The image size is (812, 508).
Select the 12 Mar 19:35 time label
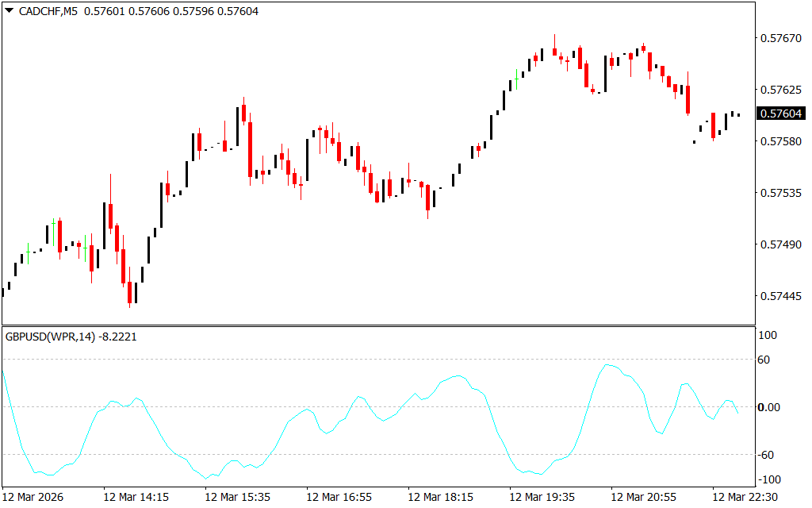[x=542, y=497]
